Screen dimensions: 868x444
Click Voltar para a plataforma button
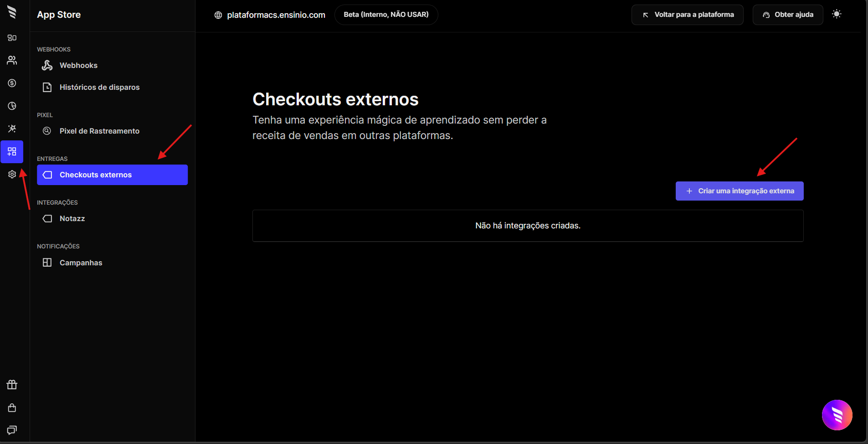pos(687,15)
